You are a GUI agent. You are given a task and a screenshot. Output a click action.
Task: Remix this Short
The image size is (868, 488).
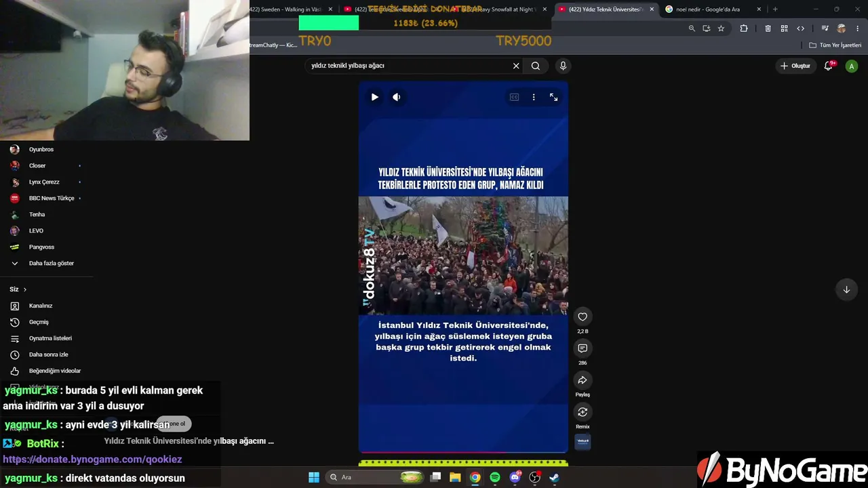point(583,411)
